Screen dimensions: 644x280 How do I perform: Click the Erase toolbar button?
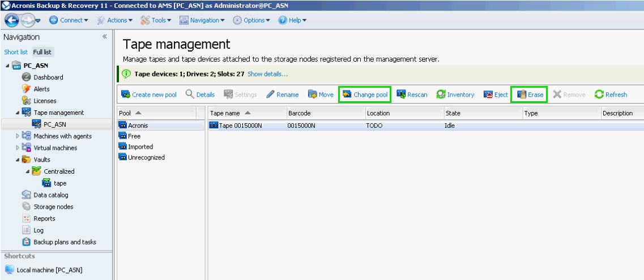click(x=530, y=94)
